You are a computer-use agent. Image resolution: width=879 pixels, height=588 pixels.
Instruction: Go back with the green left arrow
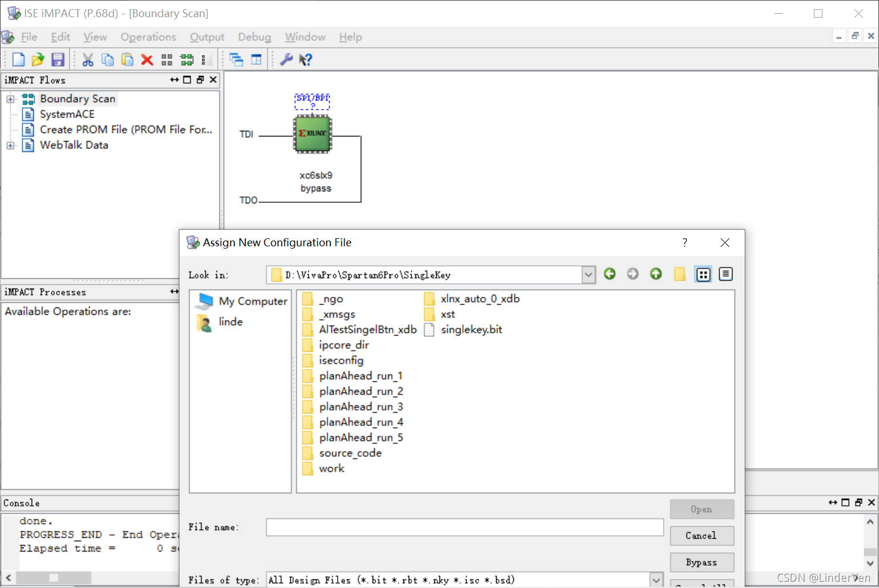(610, 274)
